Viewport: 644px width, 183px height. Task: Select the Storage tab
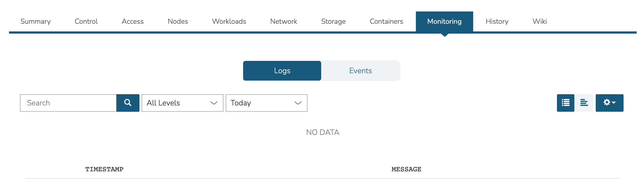point(333,21)
